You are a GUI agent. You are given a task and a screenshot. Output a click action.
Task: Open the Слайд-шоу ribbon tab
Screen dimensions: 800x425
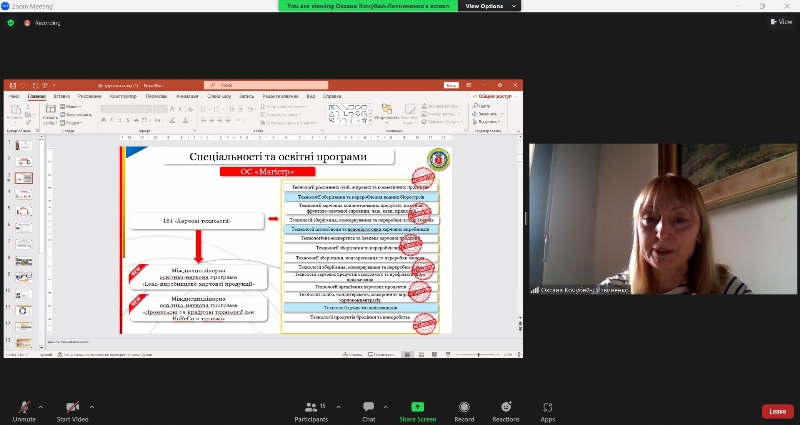pyautogui.click(x=219, y=96)
